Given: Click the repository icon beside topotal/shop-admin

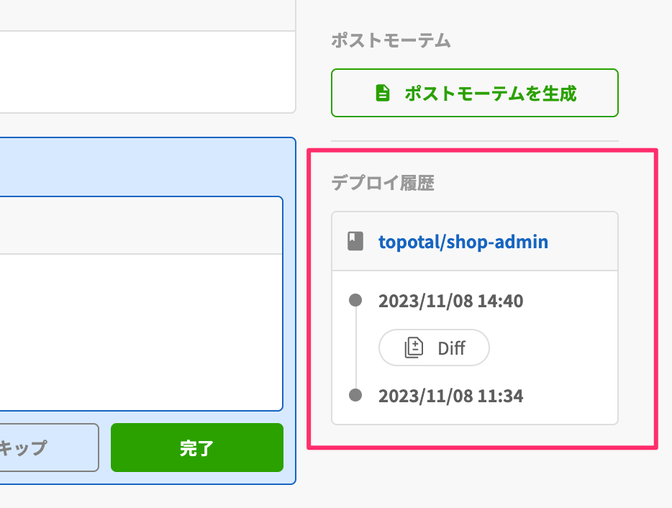Looking at the screenshot, I should point(355,241).
